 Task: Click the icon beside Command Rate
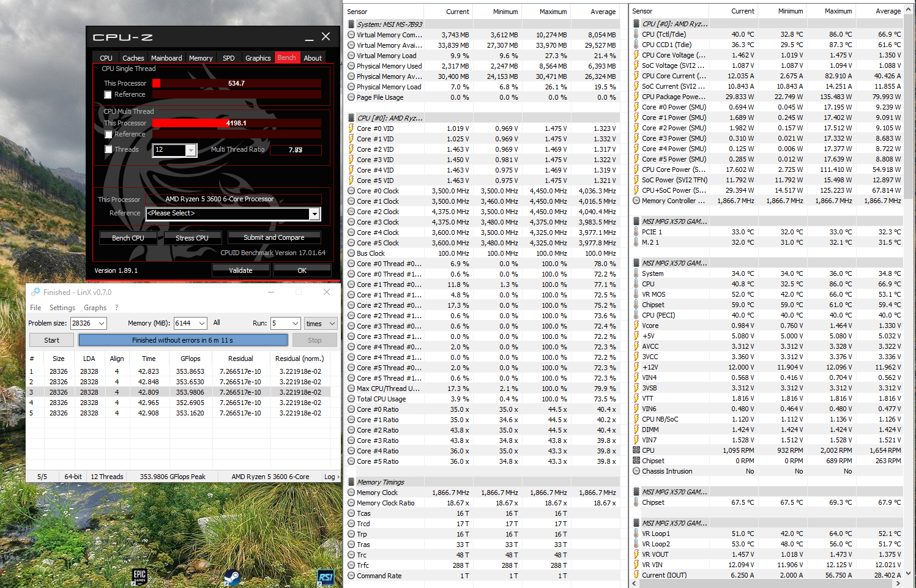351,576
